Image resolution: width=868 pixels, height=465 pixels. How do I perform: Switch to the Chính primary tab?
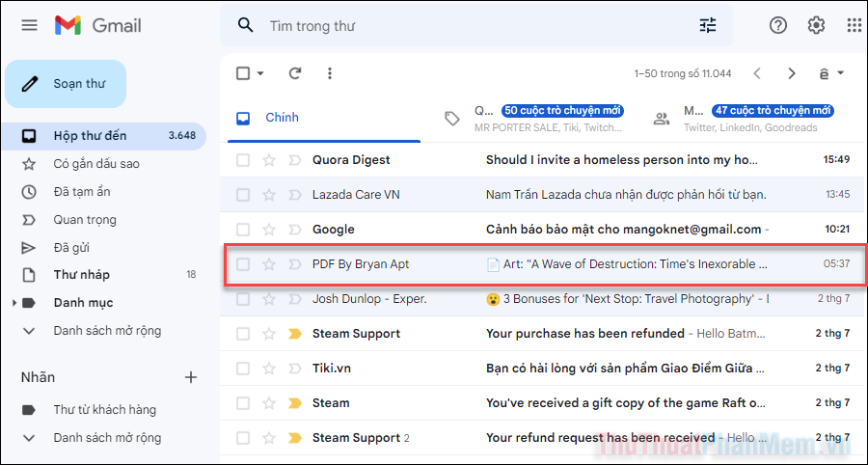pyautogui.click(x=324, y=118)
